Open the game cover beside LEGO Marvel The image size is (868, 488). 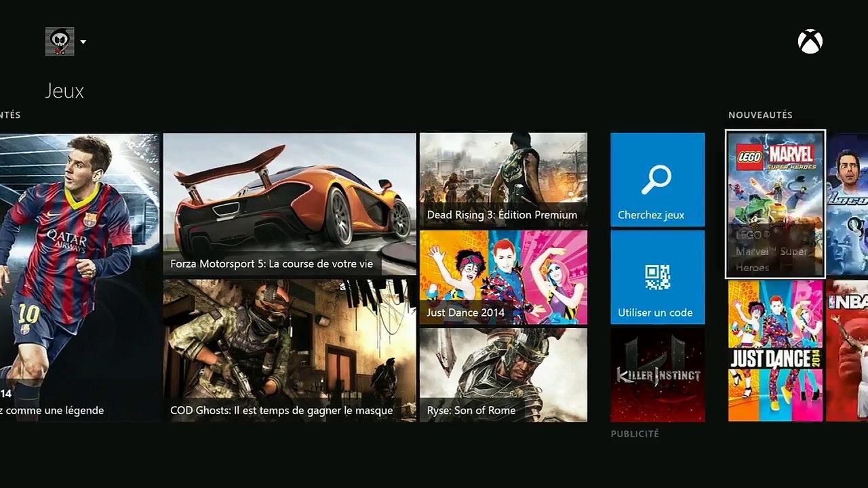pos(847,204)
